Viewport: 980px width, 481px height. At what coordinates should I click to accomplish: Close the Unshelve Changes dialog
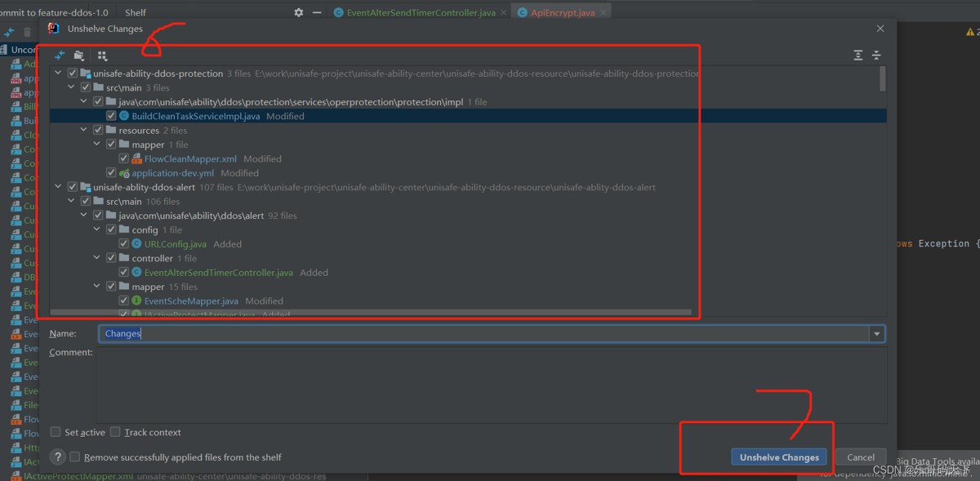[880, 29]
